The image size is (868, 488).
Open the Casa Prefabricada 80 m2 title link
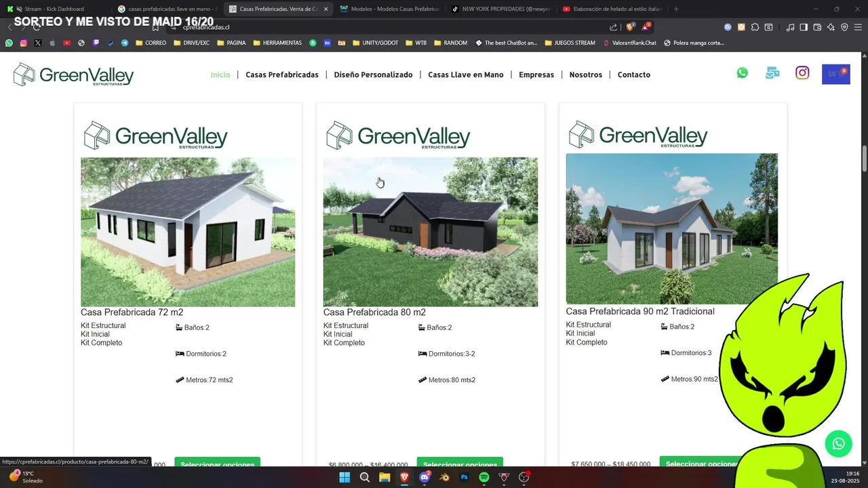[x=374, y=312]
